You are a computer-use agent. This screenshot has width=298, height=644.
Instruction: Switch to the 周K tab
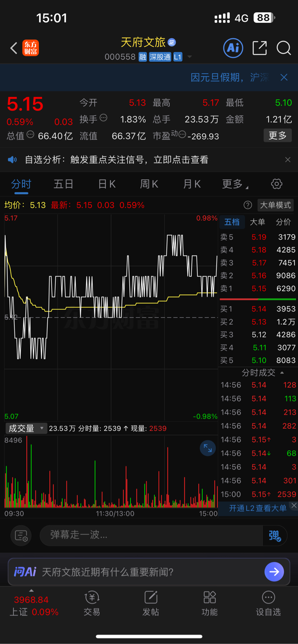pos(149,184)
